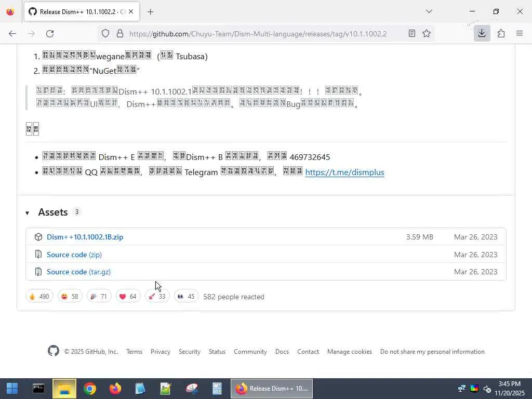Open the Windows Start menu

pyautogui.click(x=12, y=389)
